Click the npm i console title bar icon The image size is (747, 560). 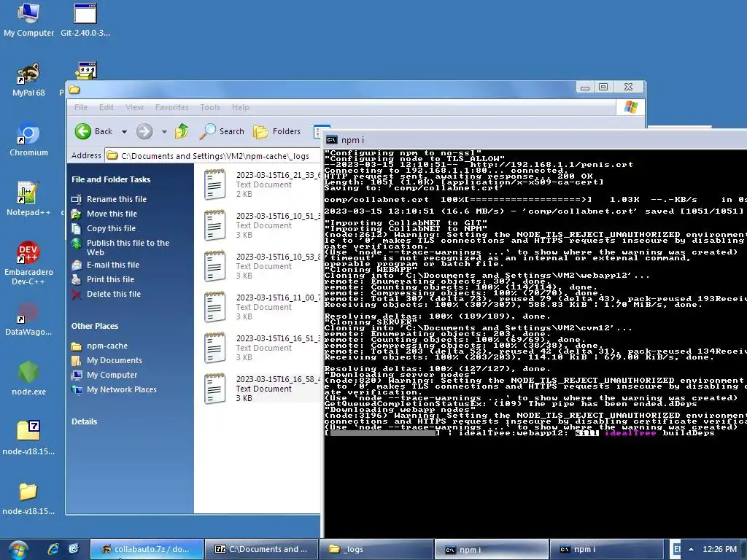click(x=332, y=139)
